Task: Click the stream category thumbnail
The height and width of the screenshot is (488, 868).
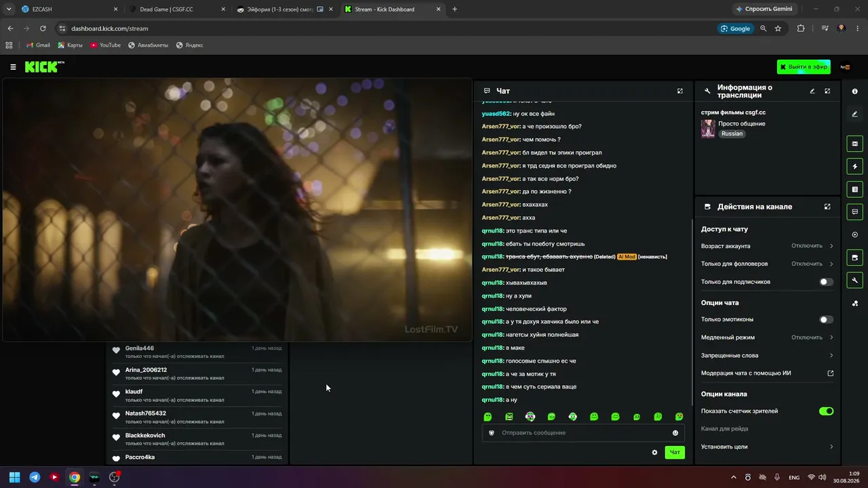Action: [708, 129]
